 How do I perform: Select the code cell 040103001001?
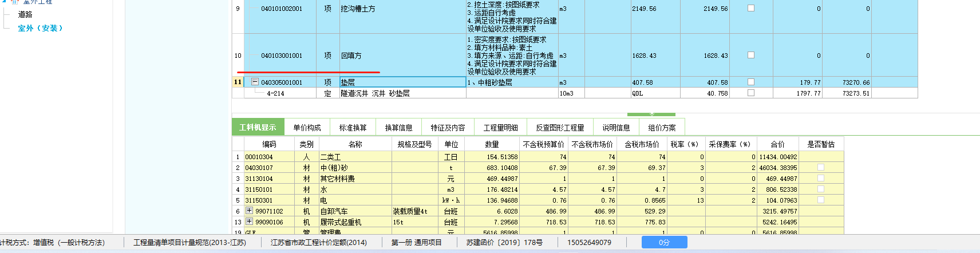(x=281, y=56)
